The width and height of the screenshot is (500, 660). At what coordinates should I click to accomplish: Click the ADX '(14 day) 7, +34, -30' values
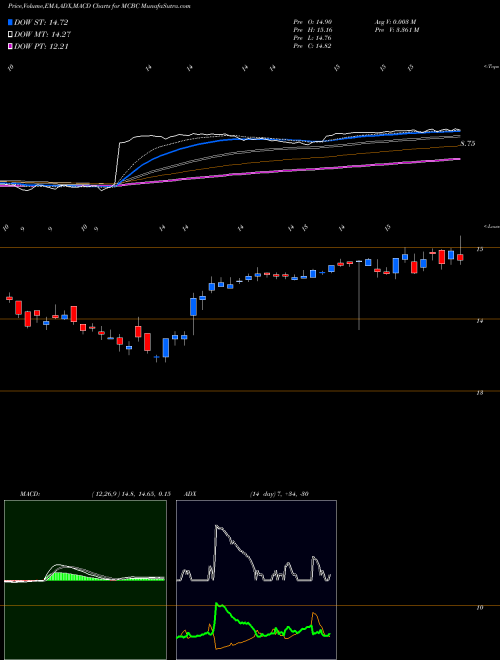pyautogui.click(x=279, y=494)
